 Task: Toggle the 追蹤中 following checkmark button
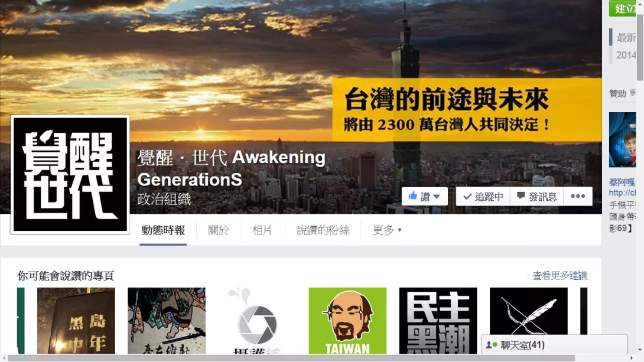point(483,196)
